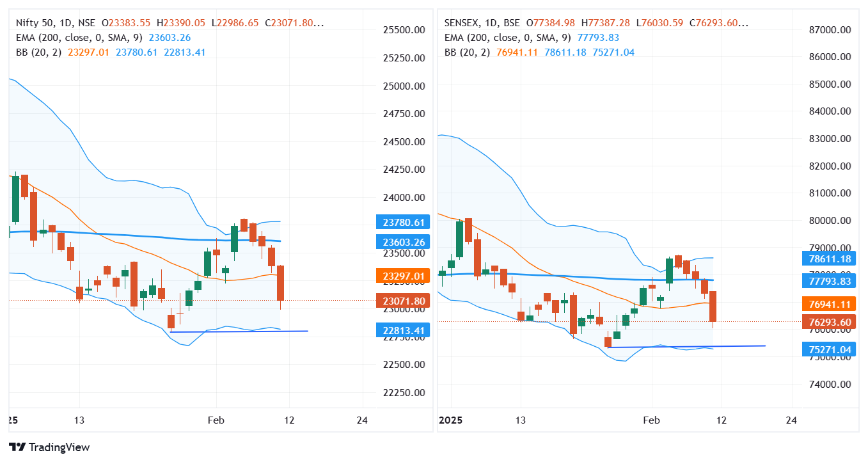Image resolution: width=868 pixels, height=462 pixels.
Task: Click the 82000.00 level on Sensex price axis
Action: pos(830,166)
